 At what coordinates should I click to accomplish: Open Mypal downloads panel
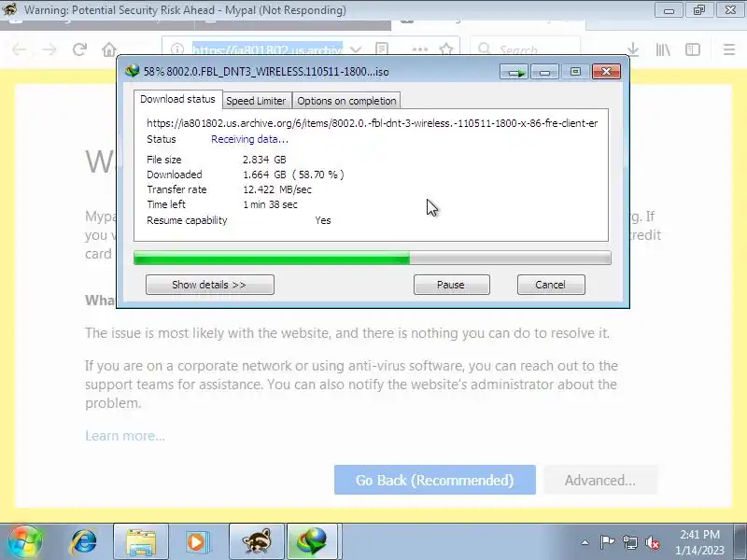(633, 49)
